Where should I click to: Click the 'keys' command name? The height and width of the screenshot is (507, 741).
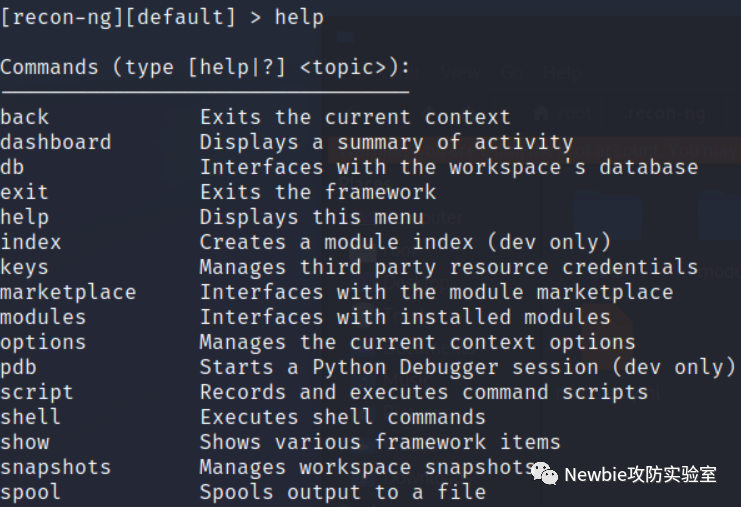[25, 267]
